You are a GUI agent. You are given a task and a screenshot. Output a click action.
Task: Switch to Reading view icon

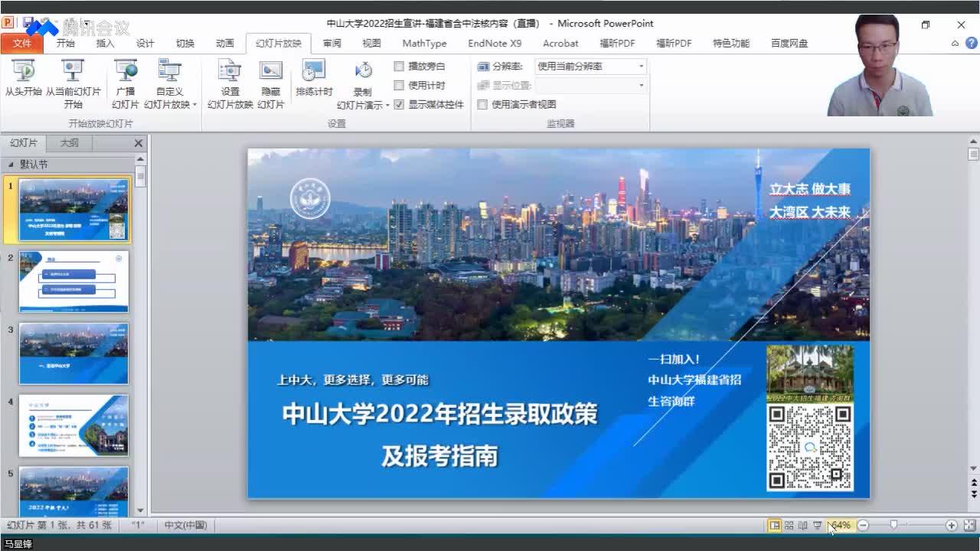point(802,526)
